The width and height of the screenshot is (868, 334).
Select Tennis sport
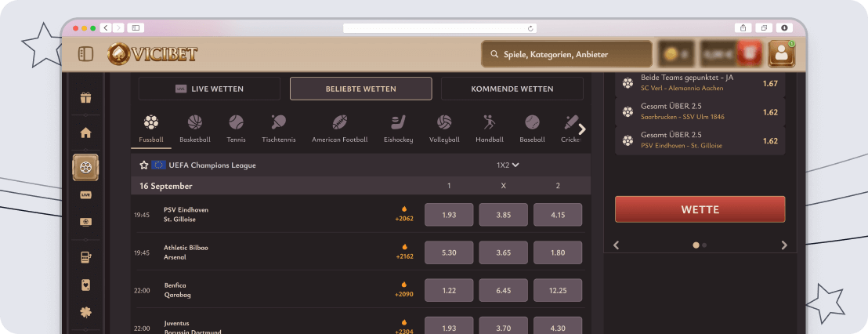[x=236, y=129]
